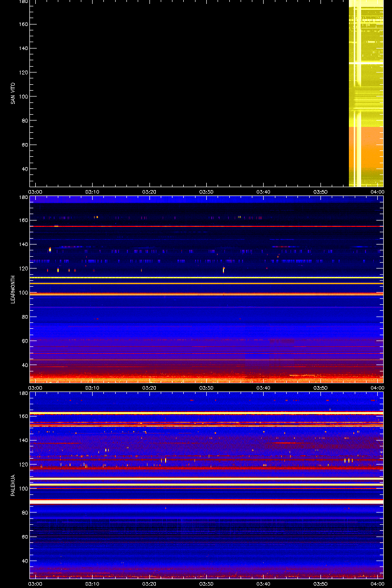This screenshot has width=392, height=588.
Task: Click the 100 frequency label on San Vito axis
Action: point(23,97)
